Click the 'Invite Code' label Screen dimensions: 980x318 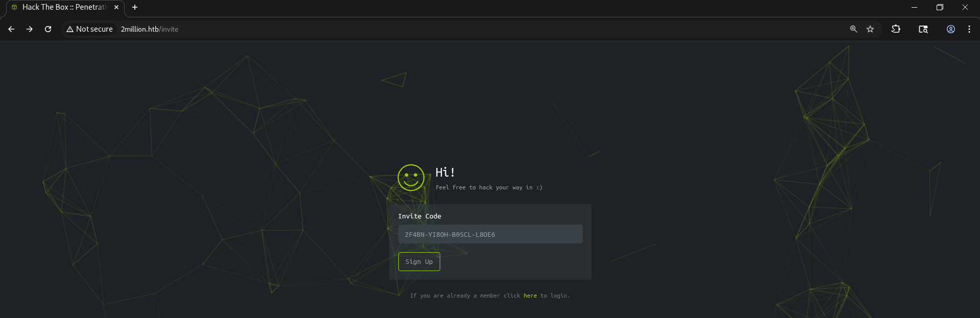click(x=420, y=216)
